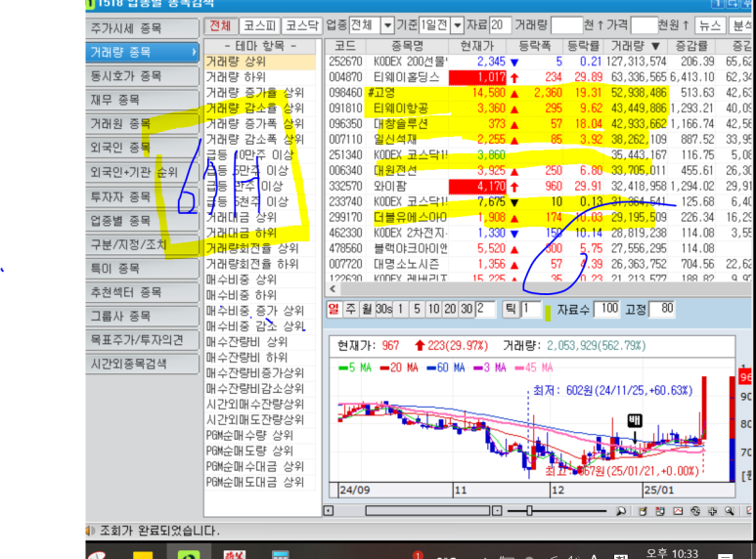This screenshot has height=559, width=756.
Task: Select theme item 거래량회전율 하위
Action: click(x=260, y=264)
